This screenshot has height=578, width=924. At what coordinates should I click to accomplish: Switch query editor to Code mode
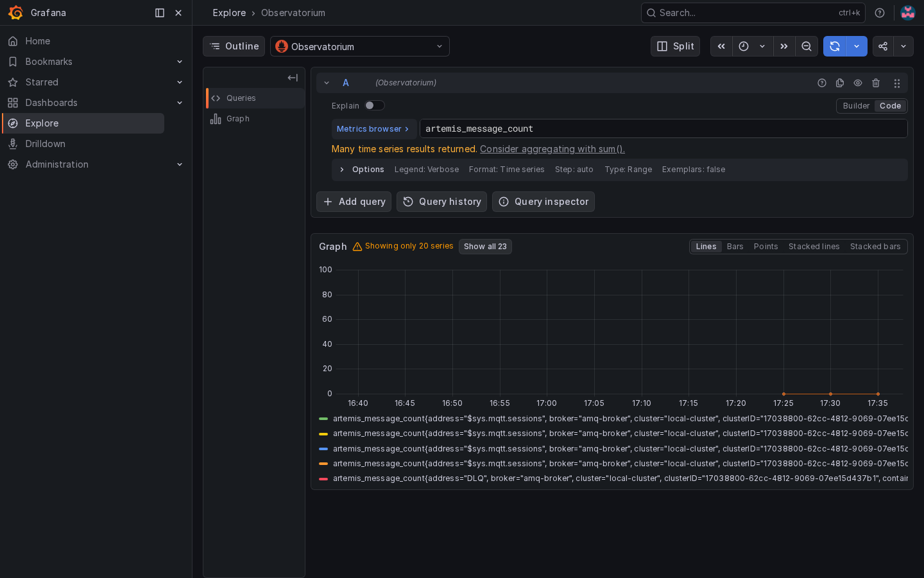coord(890,106)
